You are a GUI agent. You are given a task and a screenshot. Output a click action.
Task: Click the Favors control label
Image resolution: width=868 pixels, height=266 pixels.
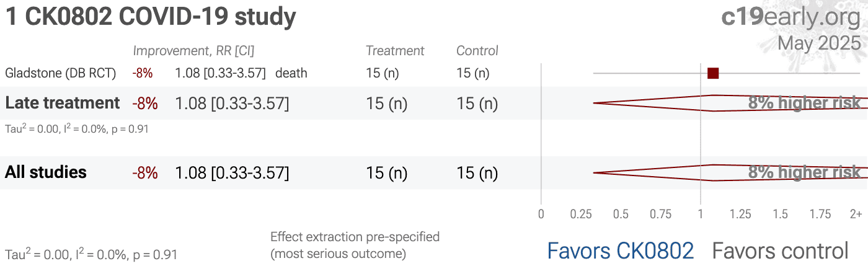[x=780, y=250]
